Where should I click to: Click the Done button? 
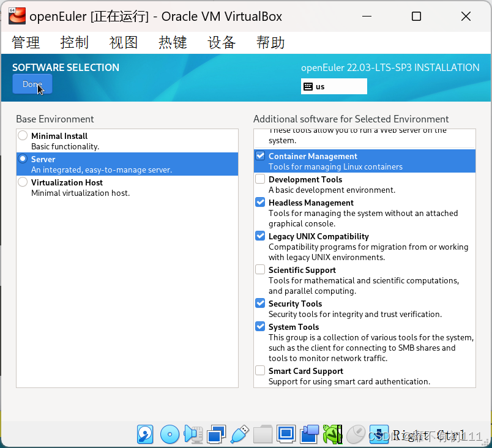32,84
